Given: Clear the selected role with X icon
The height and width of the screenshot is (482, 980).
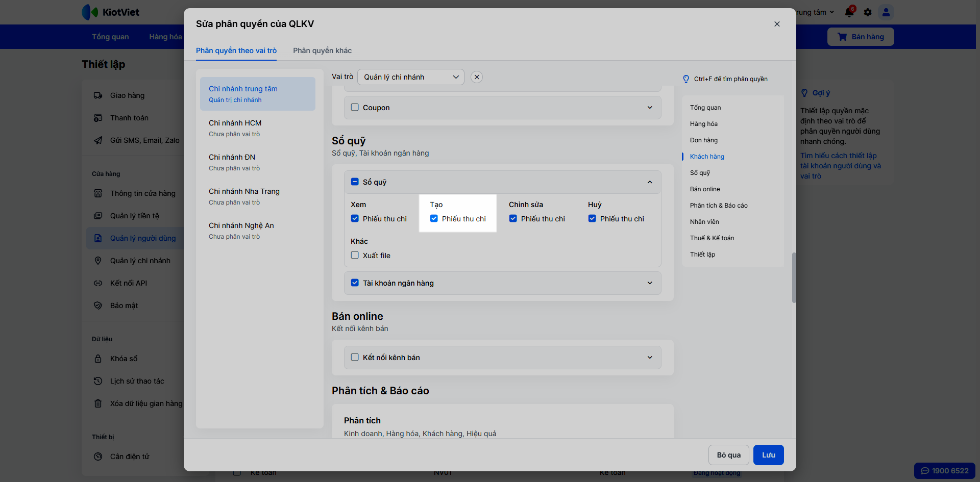Looking at the screenshot, I should tap(477, 77).
